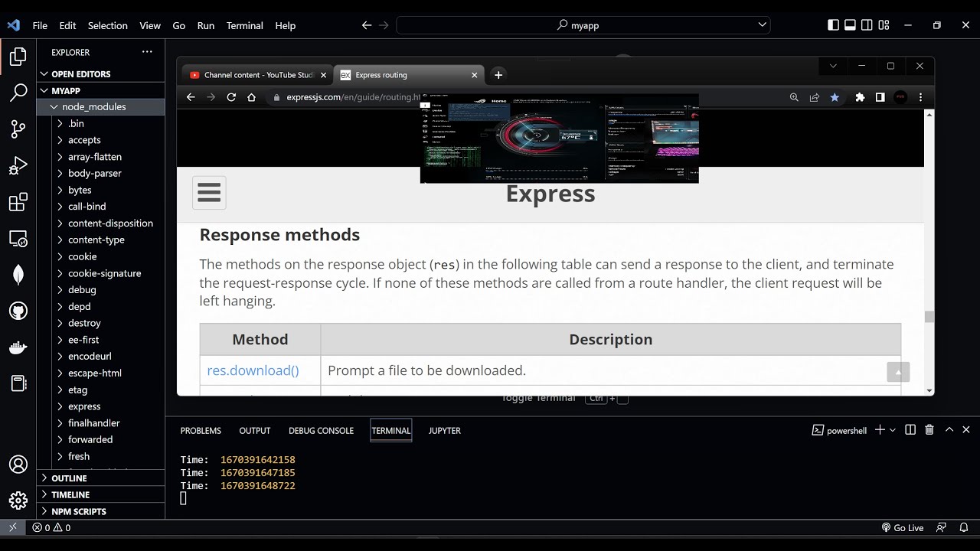Toggle primary side bar layout icon
980x551 pixels.
(833, 25)
